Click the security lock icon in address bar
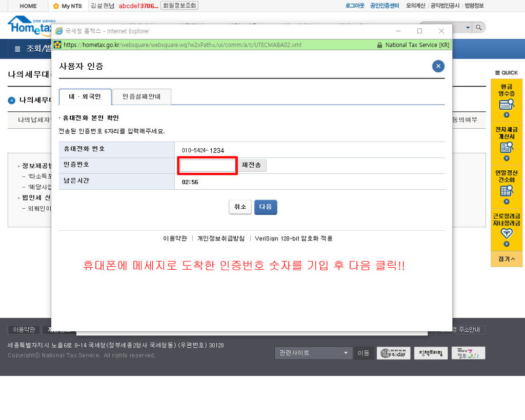This screenshot has width=525, height=420. point(379,45)
